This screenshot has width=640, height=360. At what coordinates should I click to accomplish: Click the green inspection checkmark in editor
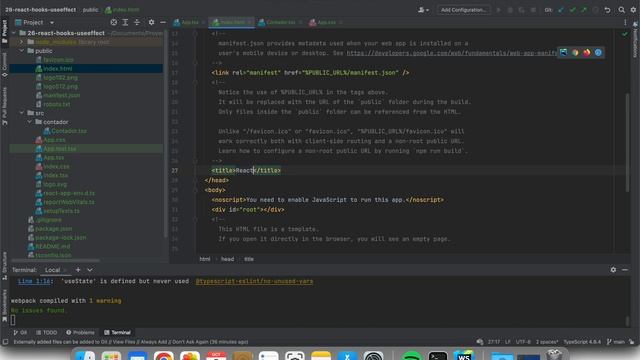pyautogui.click(x=624, y=34)
